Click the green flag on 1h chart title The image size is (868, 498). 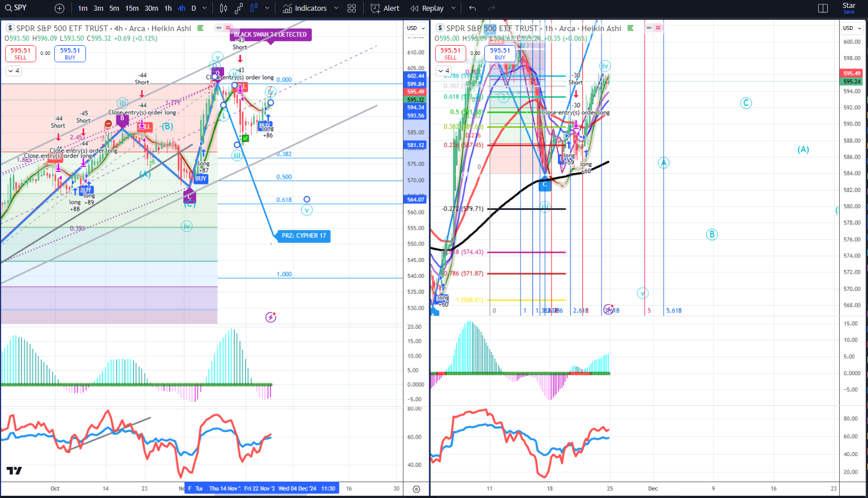(x=630, y=28)
